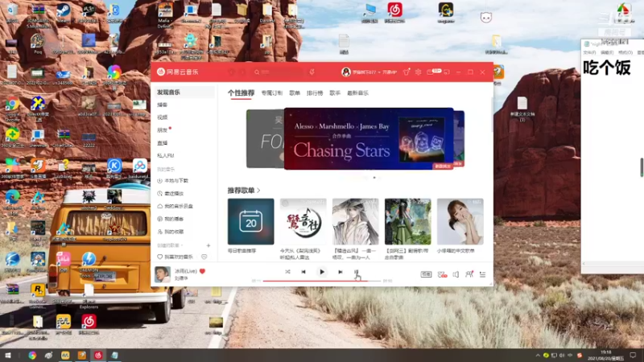
Task: Toggle lyrics display beside next-track button
Action: [x=356, y=272]
